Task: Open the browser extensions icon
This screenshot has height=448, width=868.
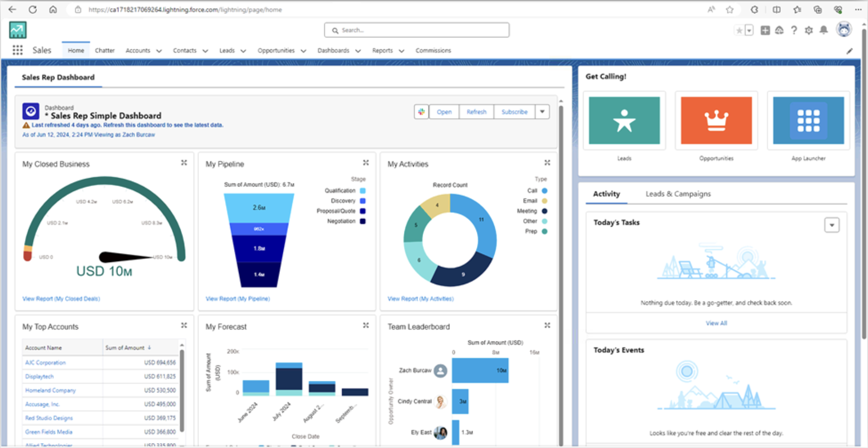Action: click(x=754, y=9)
